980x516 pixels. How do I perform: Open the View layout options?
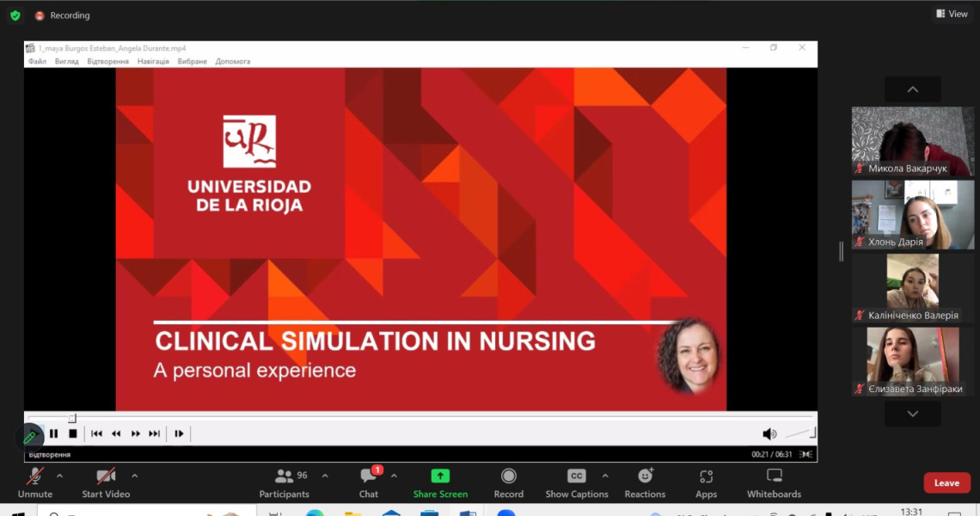pyautogui.click(x=952, y=14)
